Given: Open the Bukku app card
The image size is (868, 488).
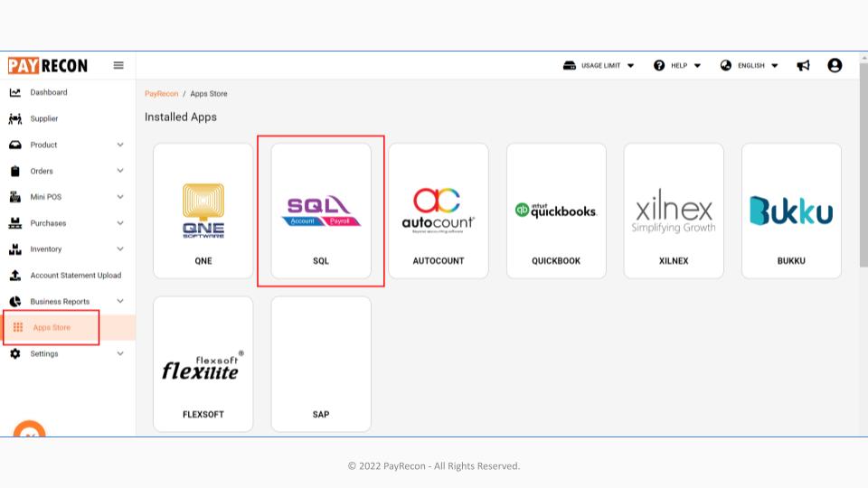Looking at the screenshot, I should (792, 211).
